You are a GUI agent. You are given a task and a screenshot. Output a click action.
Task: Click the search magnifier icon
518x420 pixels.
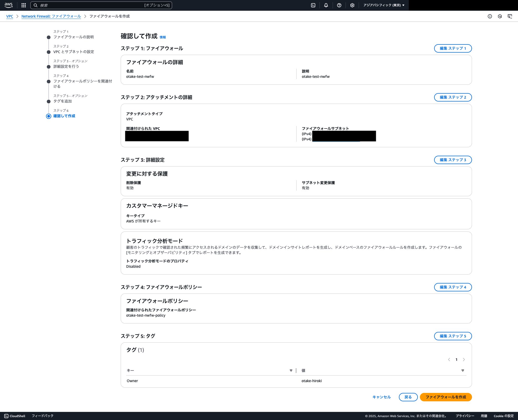pos(35,5)
